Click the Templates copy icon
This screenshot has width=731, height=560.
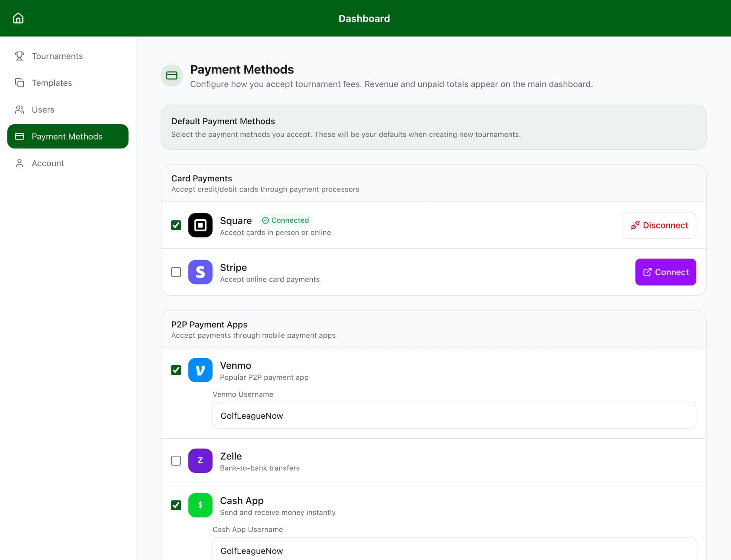coord(19,83)
